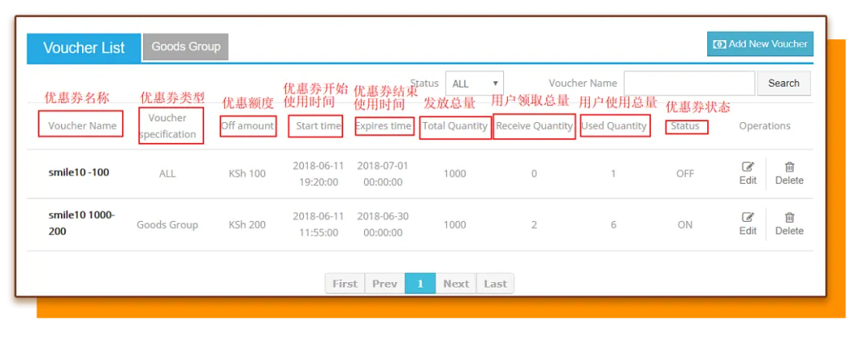
Task: Go to Next page
Action: (x=457, y=284)
